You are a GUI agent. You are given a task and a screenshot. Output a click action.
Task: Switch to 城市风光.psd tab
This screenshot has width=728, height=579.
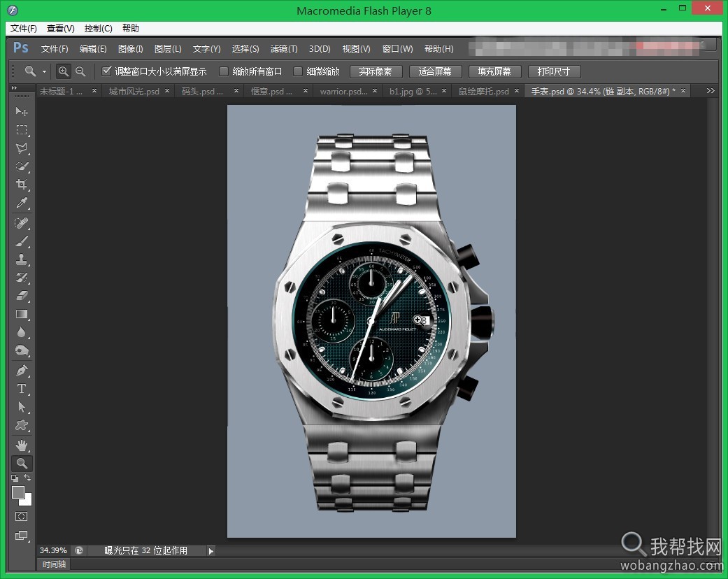[134, 92]
